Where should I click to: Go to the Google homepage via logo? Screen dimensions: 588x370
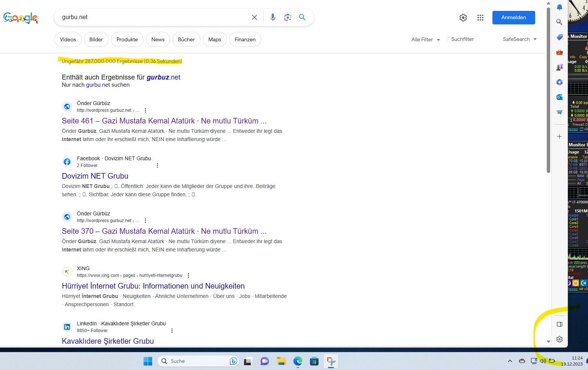(21, 18)
